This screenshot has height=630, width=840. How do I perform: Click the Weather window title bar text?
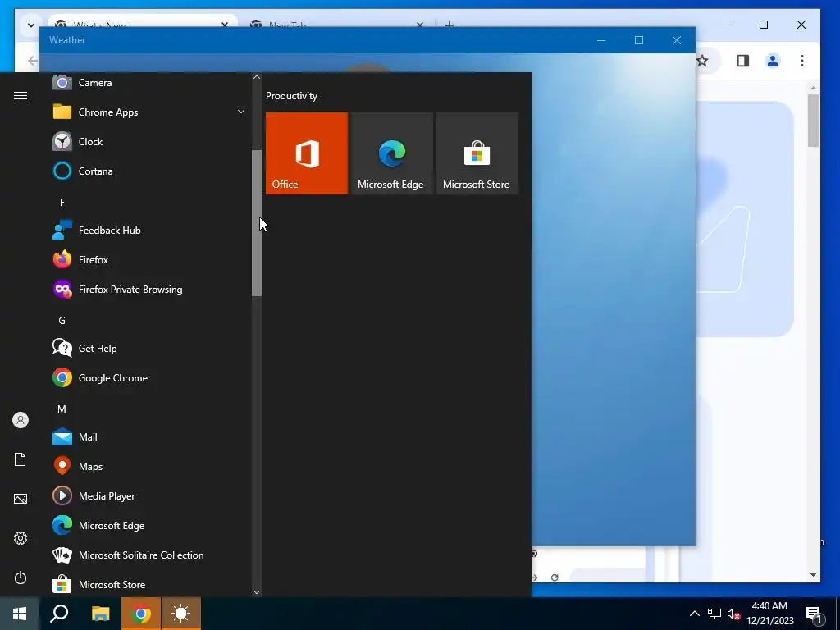click(x=67, y=40)
